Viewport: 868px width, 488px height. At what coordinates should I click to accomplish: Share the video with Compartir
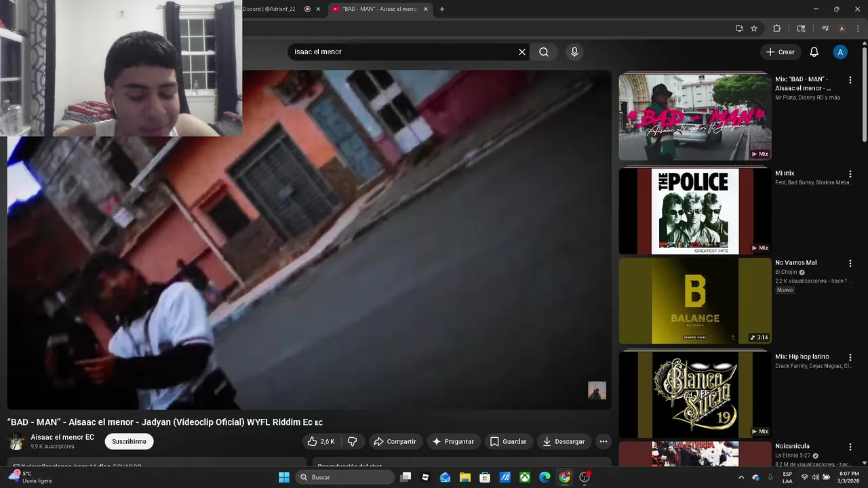[395, 441]
